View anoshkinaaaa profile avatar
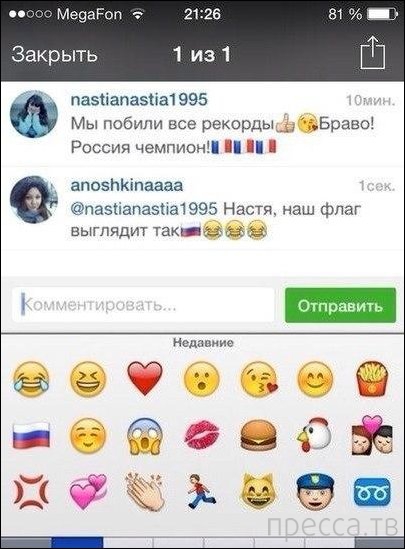405x549 pixels. pyautogui.click(x=34, y=200)
